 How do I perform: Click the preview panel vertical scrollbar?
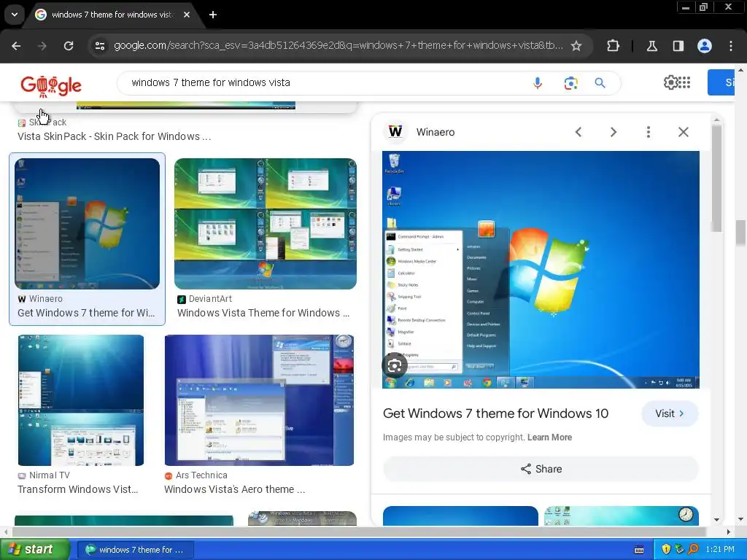[x=716, y=179]
